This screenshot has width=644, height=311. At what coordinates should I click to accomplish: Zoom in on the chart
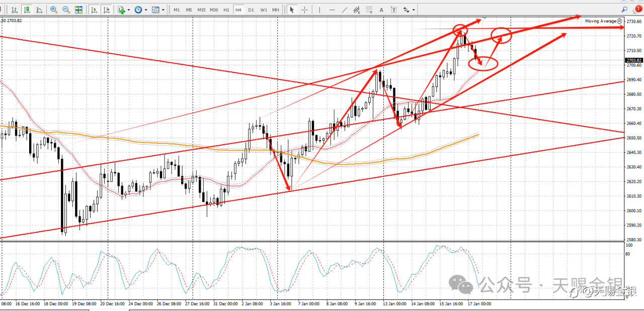(54, 10)
